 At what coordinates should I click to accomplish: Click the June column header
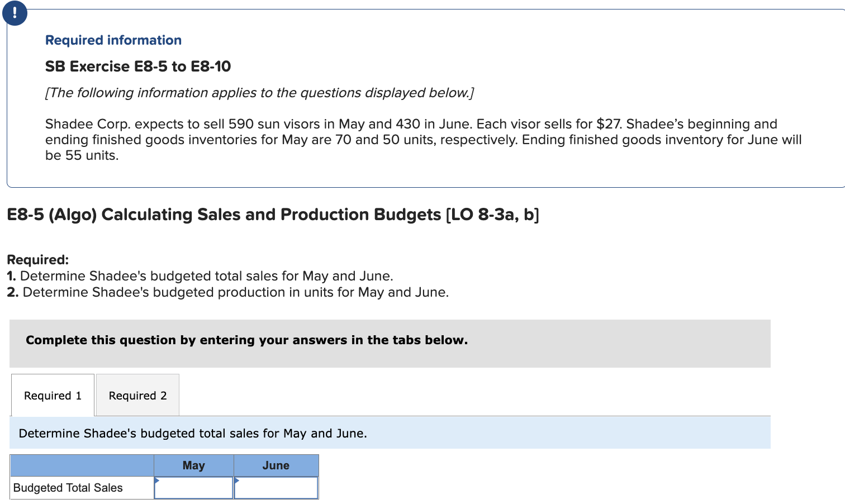pyautogui.click(x=276, y=465)
